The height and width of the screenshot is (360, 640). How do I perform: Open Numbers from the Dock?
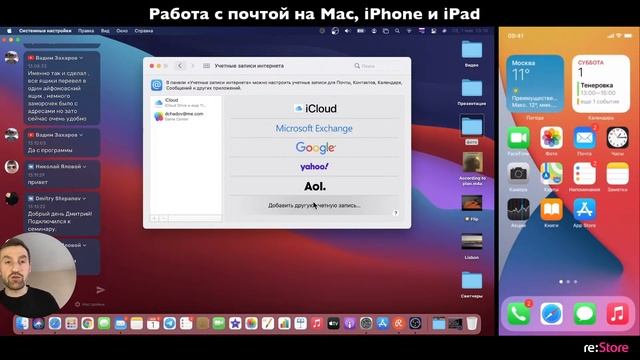pyautogui.click(x=284, y=324)
